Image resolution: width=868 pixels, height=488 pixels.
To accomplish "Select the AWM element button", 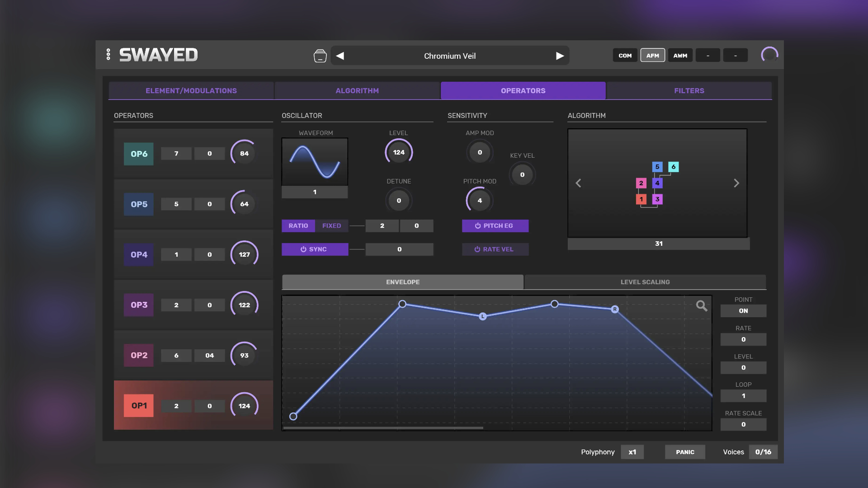I will (680, 56).
